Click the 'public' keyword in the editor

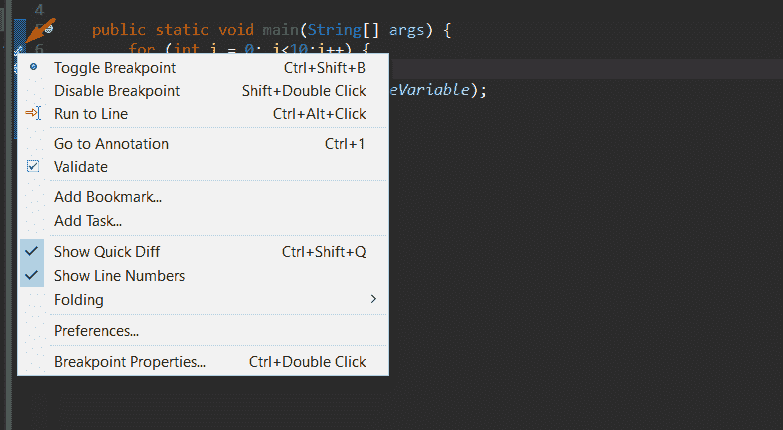pyautogui.click(x=119, y=30)
